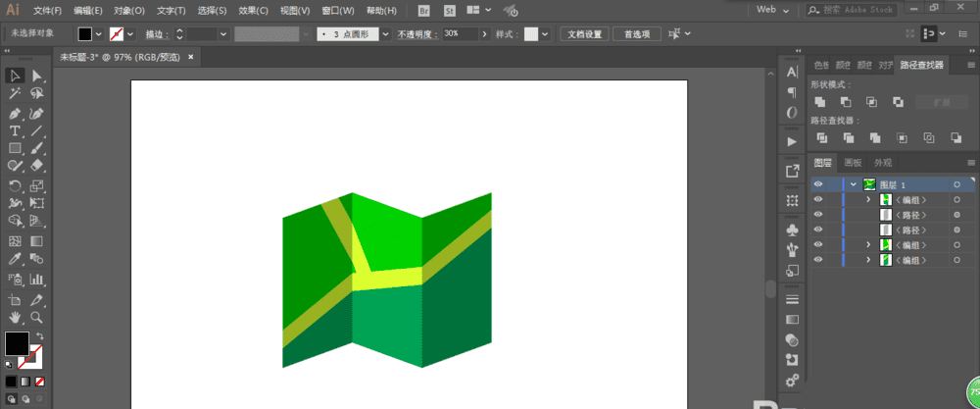Open Adobe Bridge via Br icon

(x=424, y=11)
